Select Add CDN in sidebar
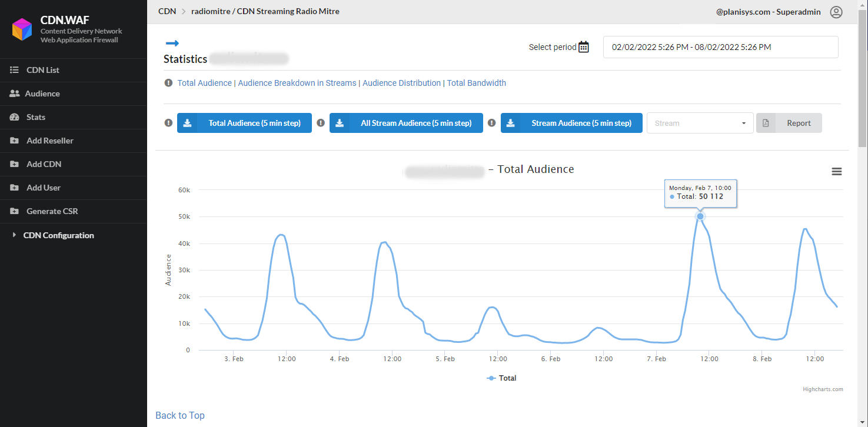The height and width of the screenshot is (427, 868). click(x=74, y=164)
